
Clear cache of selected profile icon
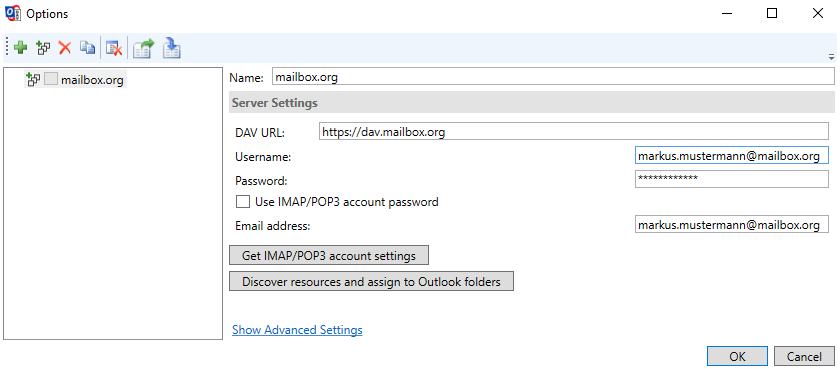[114, 48]
